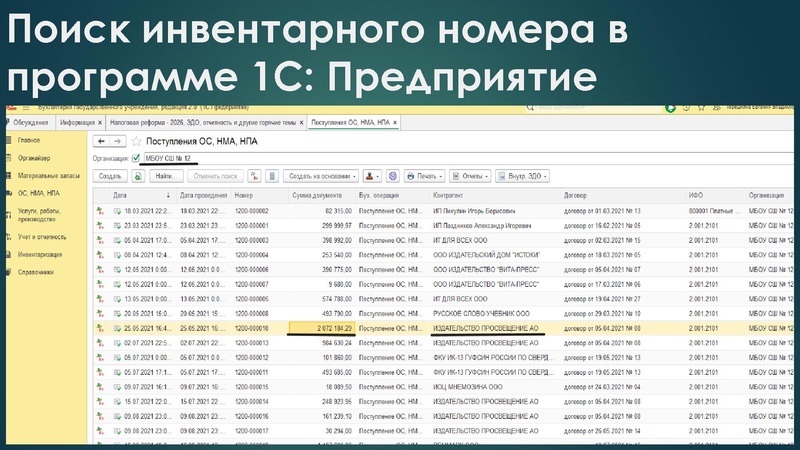Open the Материальные запасы section

pyautogui.click(x=48, y=176)
